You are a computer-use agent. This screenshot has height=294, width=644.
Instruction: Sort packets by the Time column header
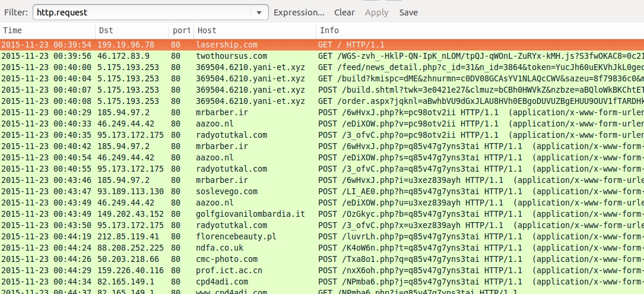(47, 30)
